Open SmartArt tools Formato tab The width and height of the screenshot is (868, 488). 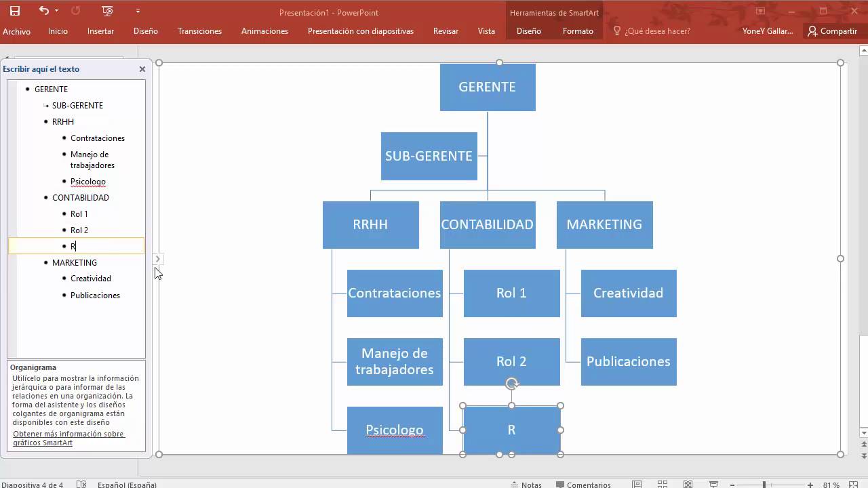click(578, 31)
